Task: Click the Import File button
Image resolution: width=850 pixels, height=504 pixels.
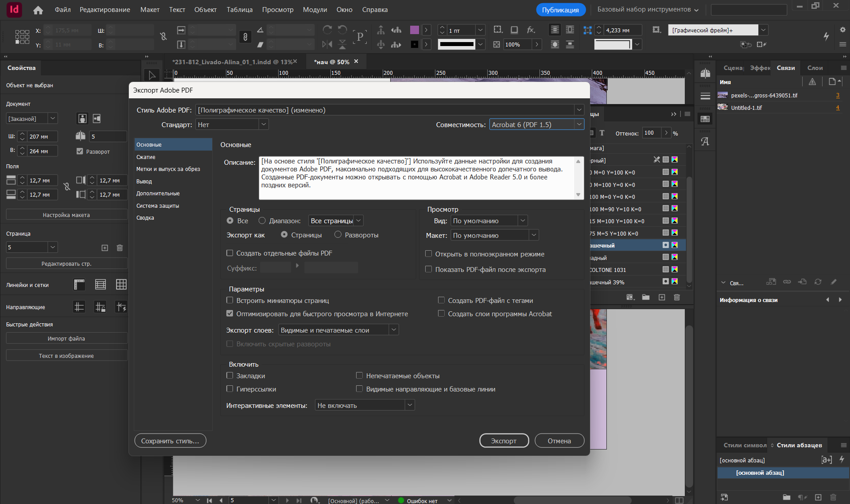Action: click(66, 338)
